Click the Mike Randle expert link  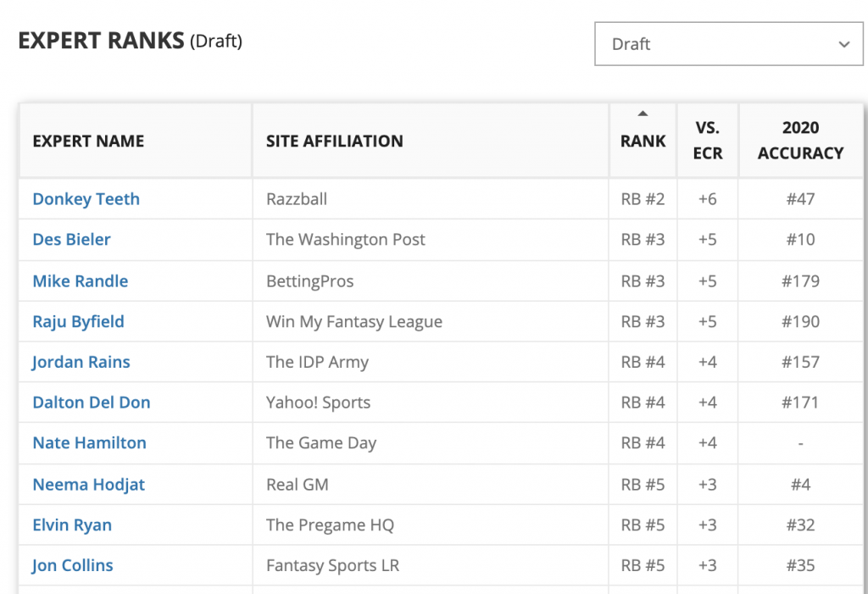80,281
